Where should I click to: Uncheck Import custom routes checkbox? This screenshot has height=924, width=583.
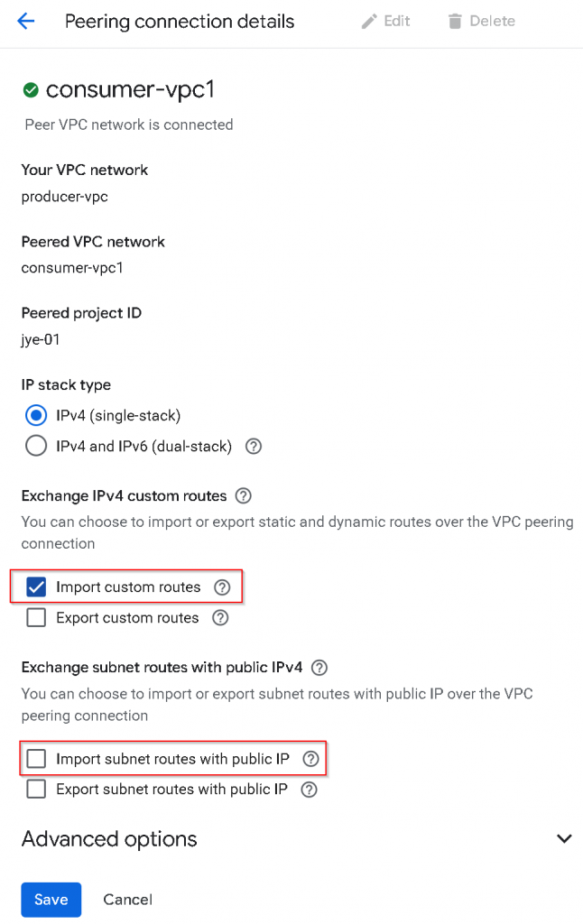pyautogui.click(x=36, y=587)
